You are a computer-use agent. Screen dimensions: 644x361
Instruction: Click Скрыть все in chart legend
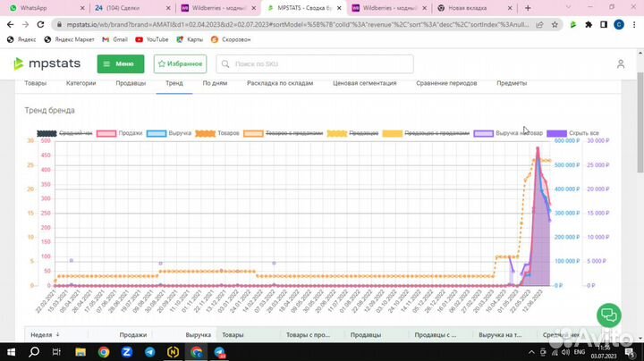coord(572,133)
